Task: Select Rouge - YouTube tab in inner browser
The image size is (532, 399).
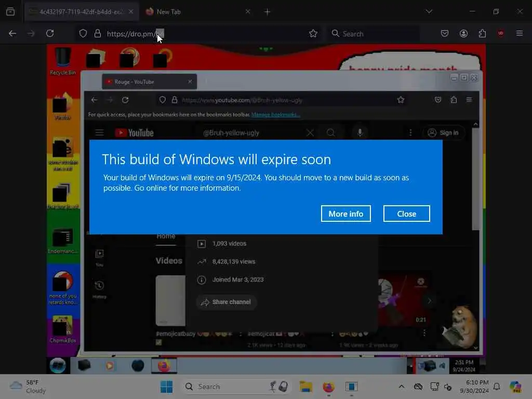Action: pos(149,82)
